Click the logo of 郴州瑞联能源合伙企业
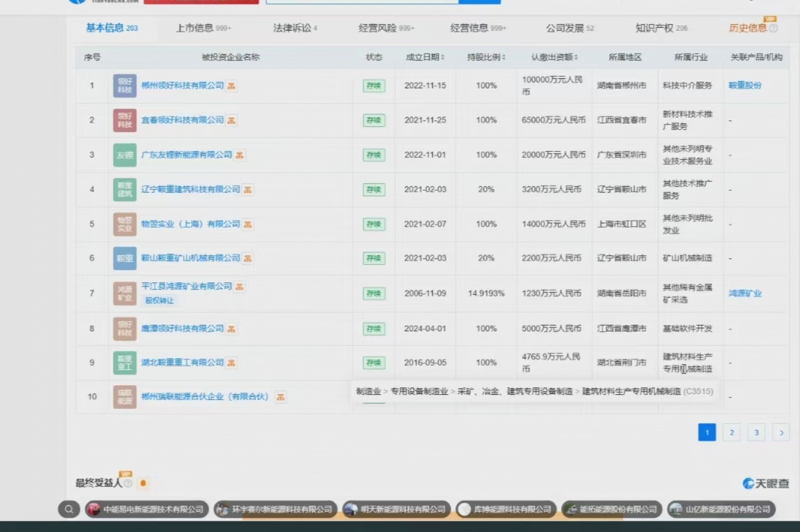This screenshot has width=800, height=532. coord(125,397)
